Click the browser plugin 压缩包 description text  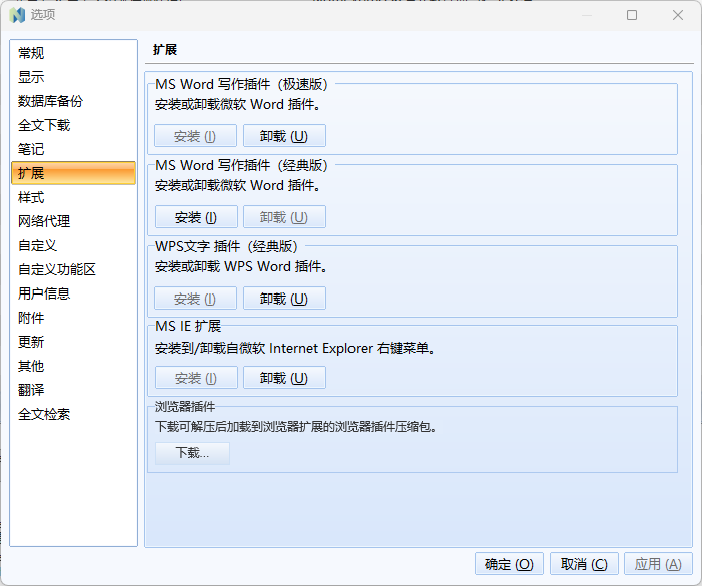click(x=295, y=427)
